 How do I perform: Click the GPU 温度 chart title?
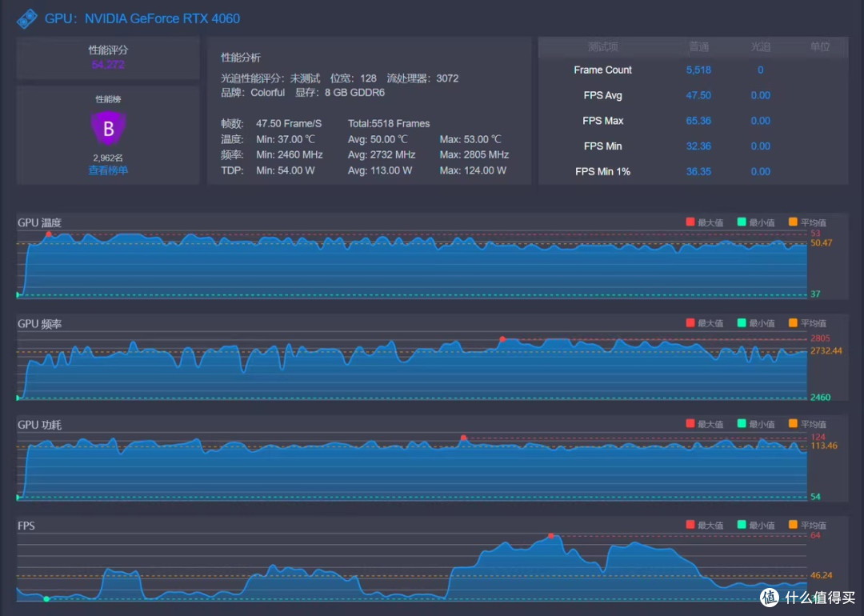click(x=40, y=222)
